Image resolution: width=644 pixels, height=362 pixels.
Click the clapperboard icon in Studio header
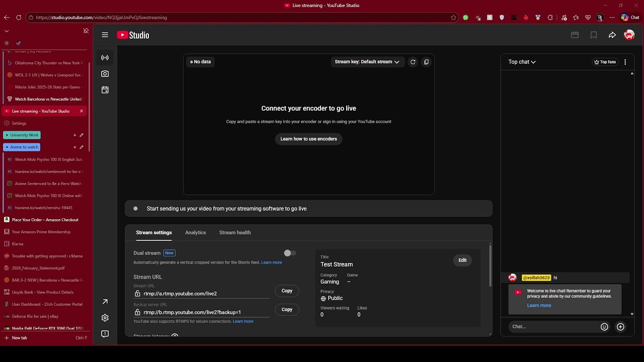[575, 35]
